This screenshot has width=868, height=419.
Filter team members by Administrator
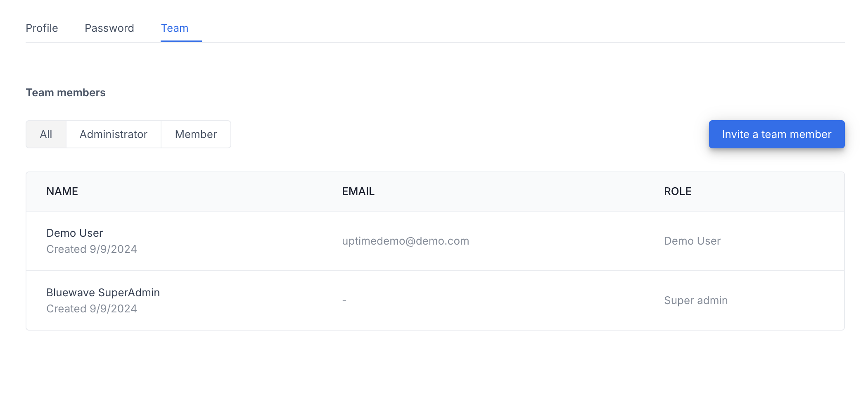pyautogui.click(x=114, y=134)
